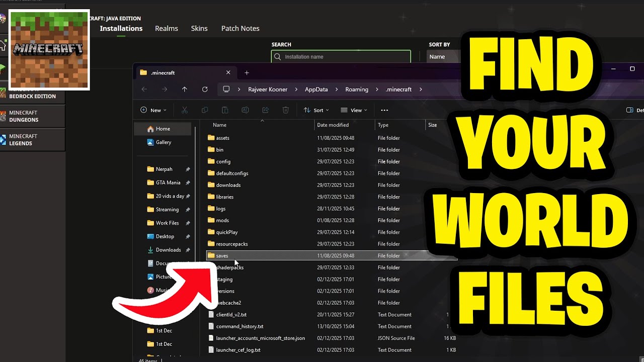Click the Cut scissors icon
644x362 pixels.
tap(185, 110)
